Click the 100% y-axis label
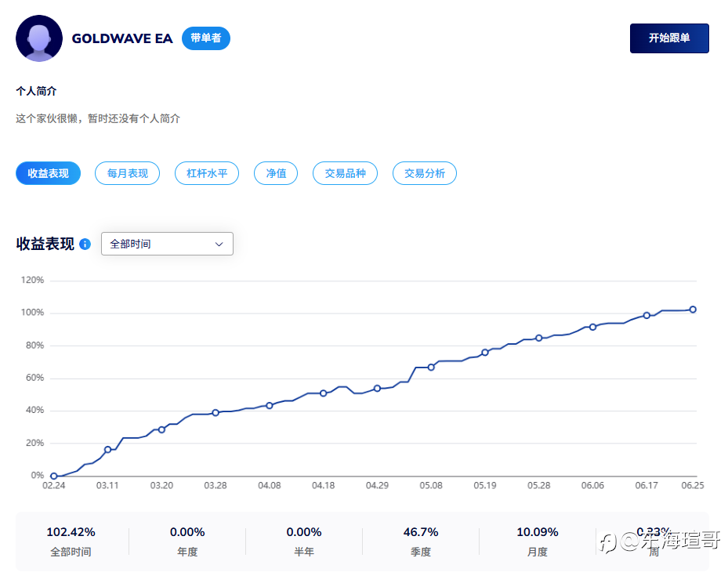 (32, 313)
